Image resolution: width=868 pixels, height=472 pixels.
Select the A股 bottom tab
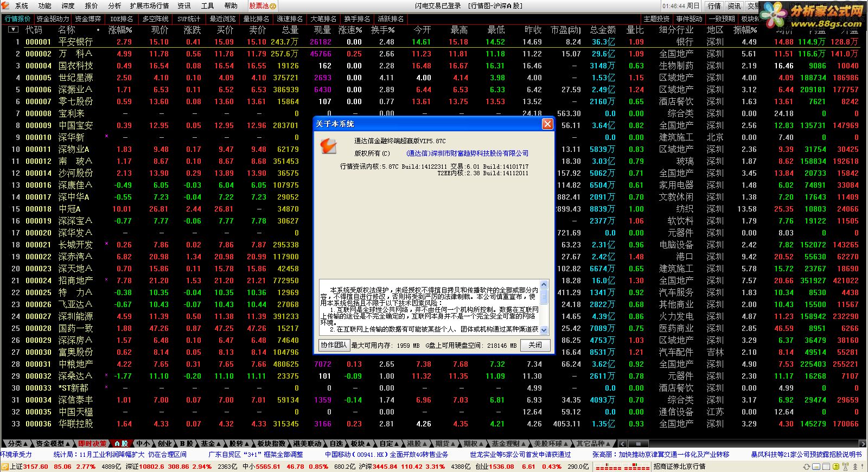pyautogui.click(x=122, y=443)
